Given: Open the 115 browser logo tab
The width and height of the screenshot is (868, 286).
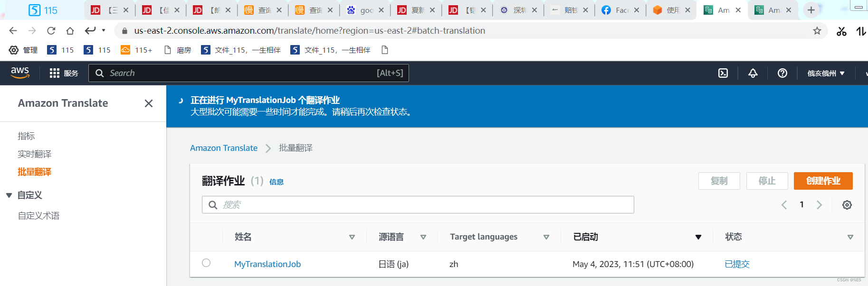Looking at the screenshot, I should (43, 10).
